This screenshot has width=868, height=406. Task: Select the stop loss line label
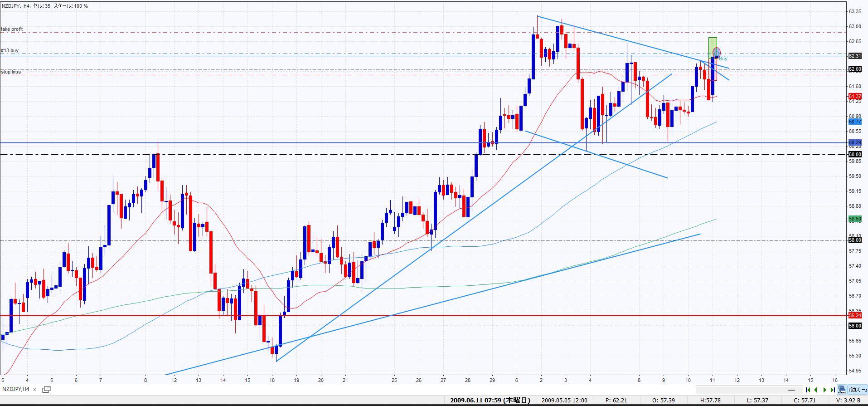click(11, 72)
